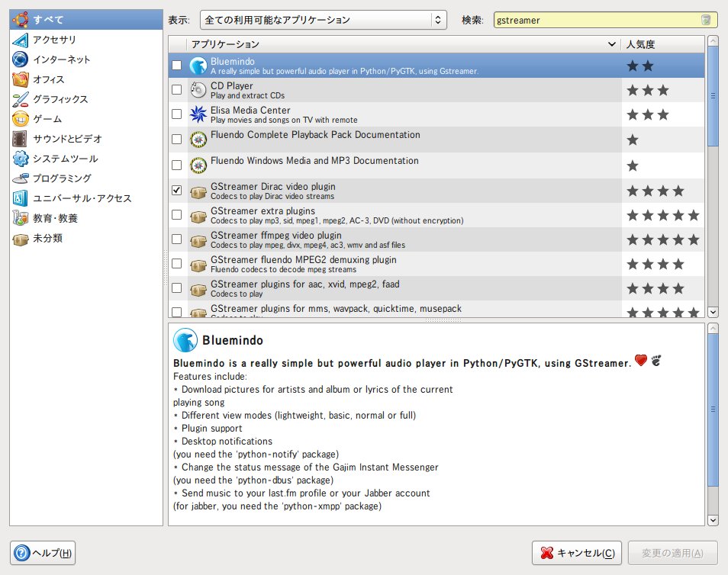This screenshot has width=728, height=575.
Task: Select the 未分類 category
Action: tap(86, 239)
